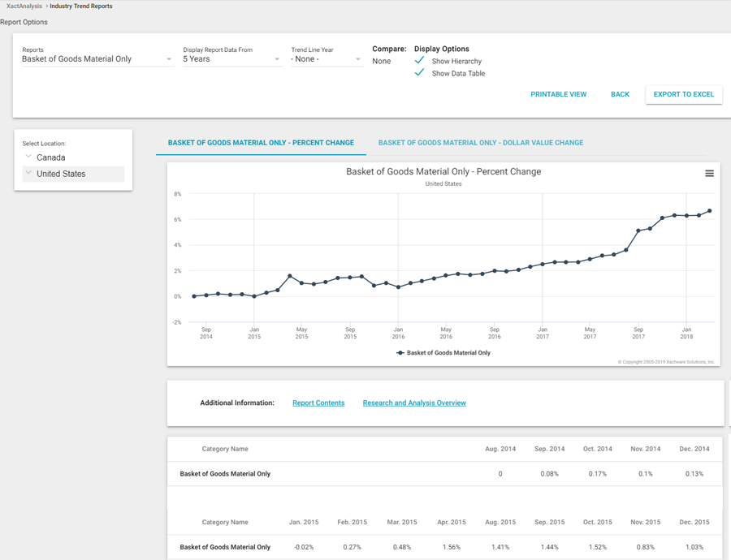The width and height of the screenshot is (731, 560).
Task: Click the Export to Excel button
Action: [684, 94]
